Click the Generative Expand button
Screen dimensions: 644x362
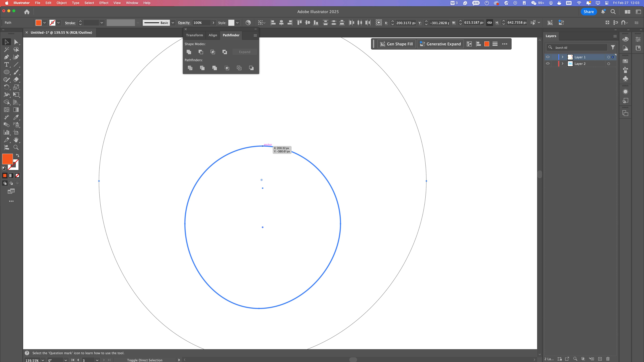tap(440, 44)
